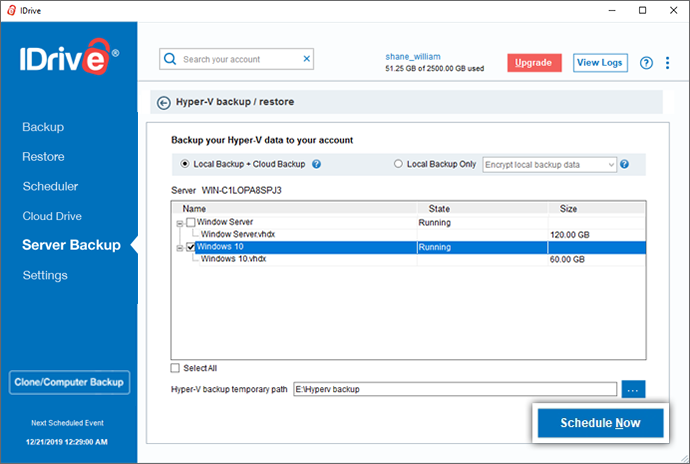Click the server name WIN-C1LOPA8SPJ3
Screen dimensions: 690x464
coord(242,190)
